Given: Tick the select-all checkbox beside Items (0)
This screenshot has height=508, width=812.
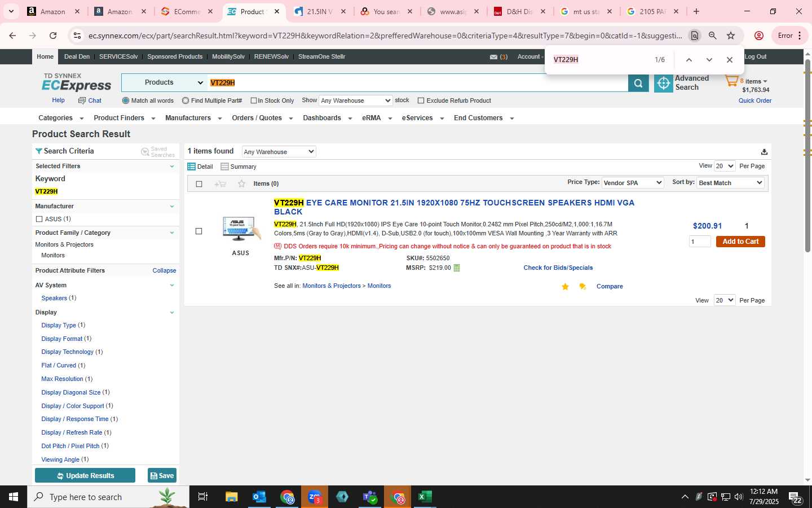Looking at the screenshot, I should [198, 184].
